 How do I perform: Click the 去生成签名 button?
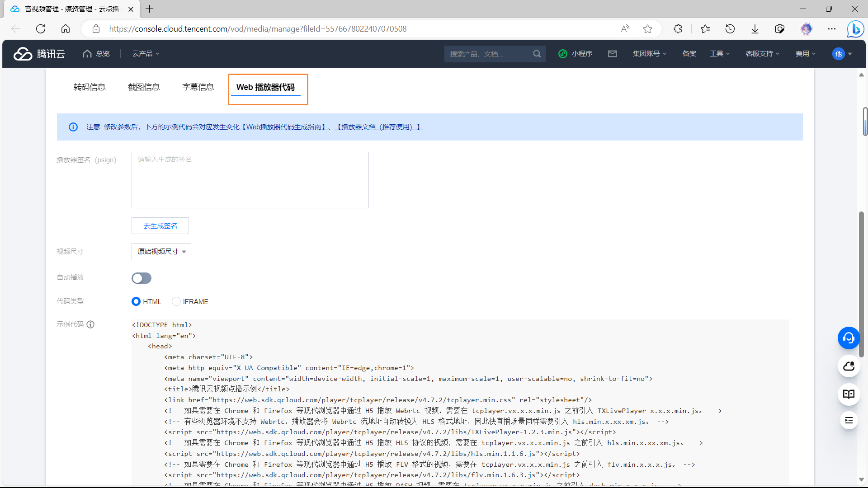click(x=160, y=226)
